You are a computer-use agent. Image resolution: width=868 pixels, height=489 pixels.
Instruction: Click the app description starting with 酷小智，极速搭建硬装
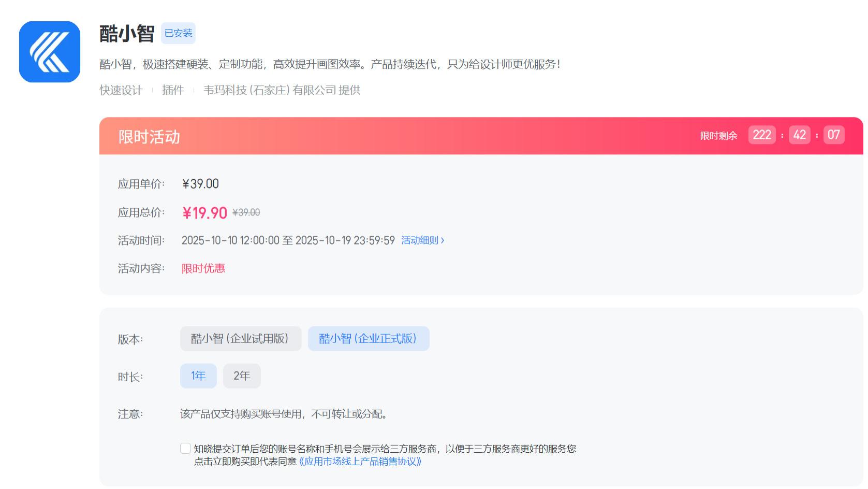click(330, 64)
